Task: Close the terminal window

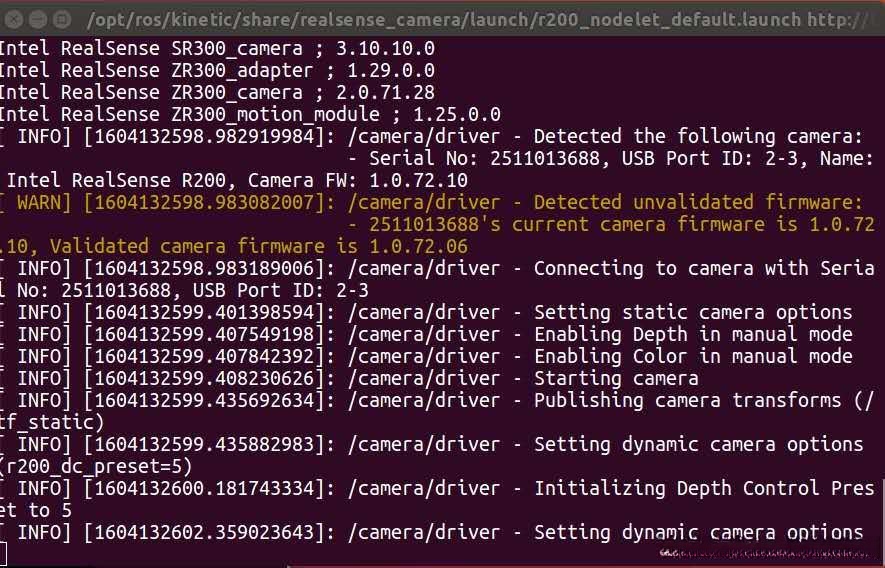Action: click(15, 17)
